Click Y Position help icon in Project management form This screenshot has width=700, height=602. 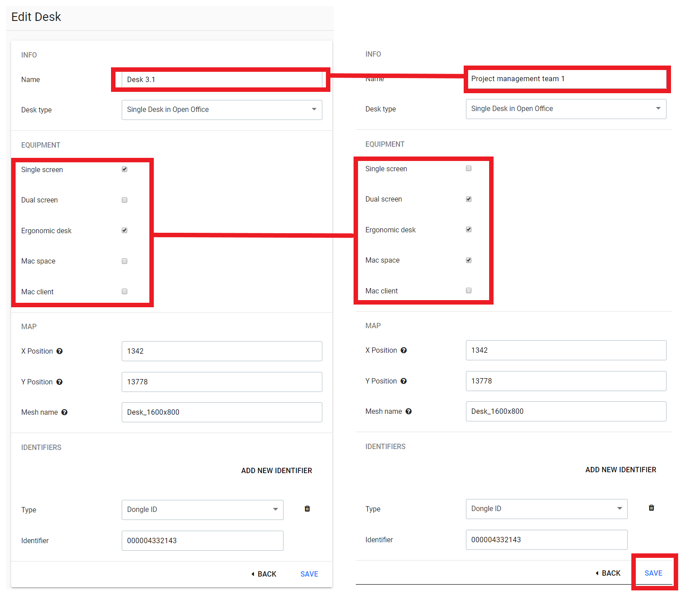[x=404, y=381]
